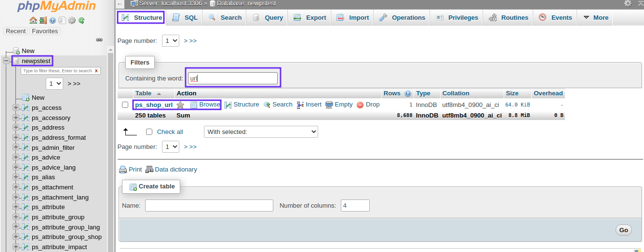Viewport: 644px width, 252px height.
Task: Add ps_shop_url to favorites with star icon
Action: [x=180, y=105]
